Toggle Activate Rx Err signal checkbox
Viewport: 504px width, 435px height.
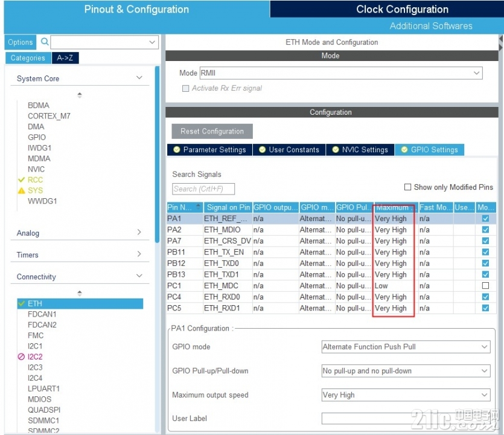pos(185,88)
